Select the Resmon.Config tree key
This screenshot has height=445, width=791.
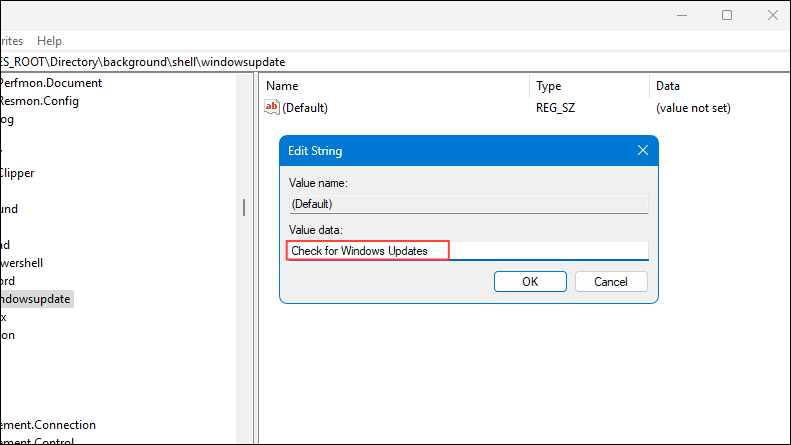[x=39, y=101]
